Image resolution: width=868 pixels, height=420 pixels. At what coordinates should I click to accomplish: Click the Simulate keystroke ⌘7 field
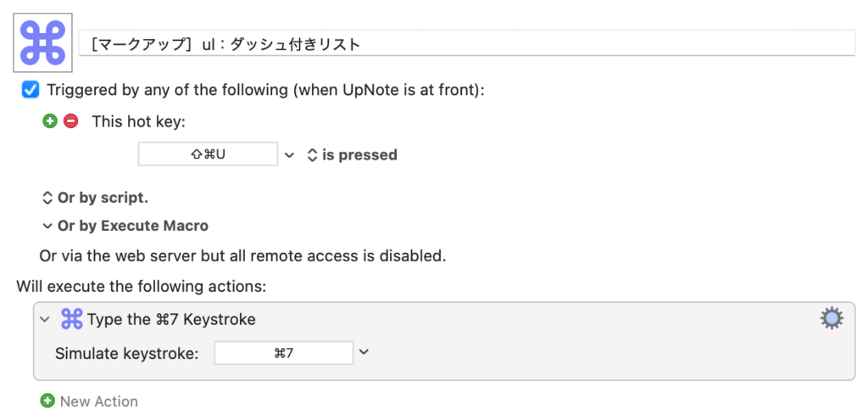click(x=284, y=353)
